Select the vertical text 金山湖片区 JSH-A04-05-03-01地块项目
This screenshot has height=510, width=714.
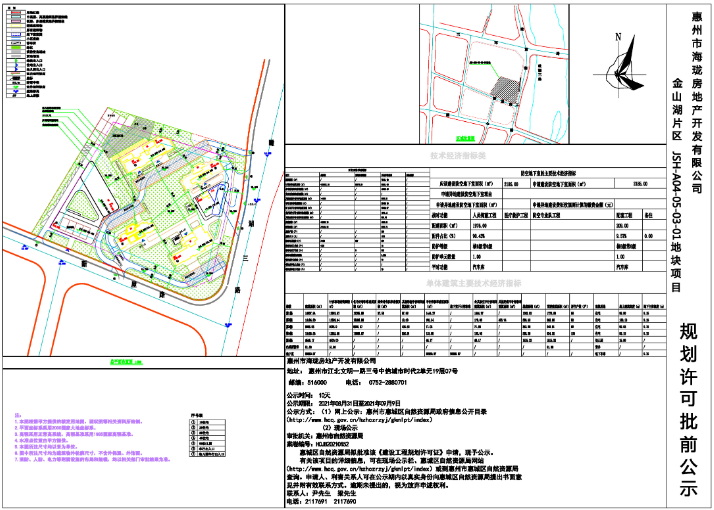pos(677,185)
